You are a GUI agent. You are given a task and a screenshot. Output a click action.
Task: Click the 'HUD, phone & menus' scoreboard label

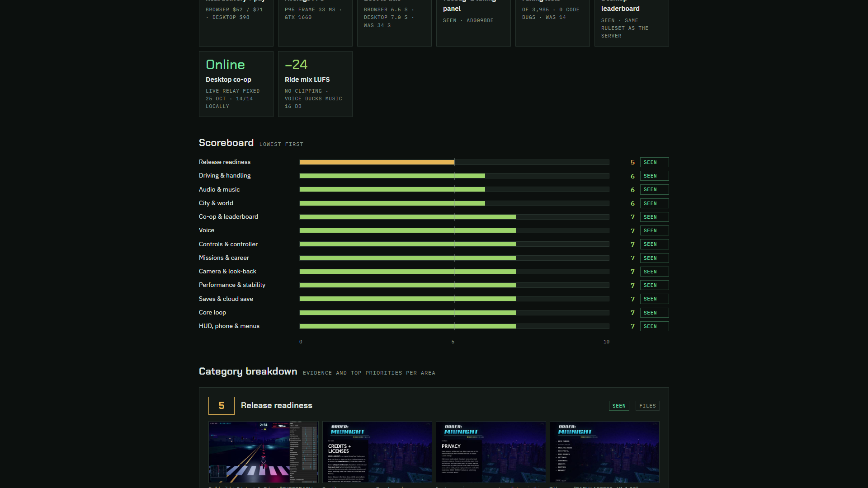click(x=229, y=326)
